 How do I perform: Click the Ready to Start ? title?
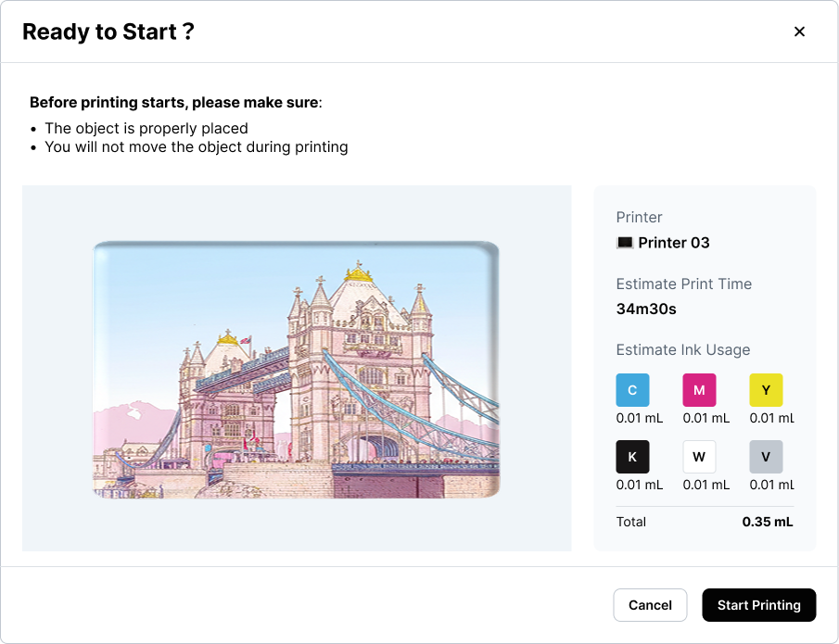click(108, 32)
